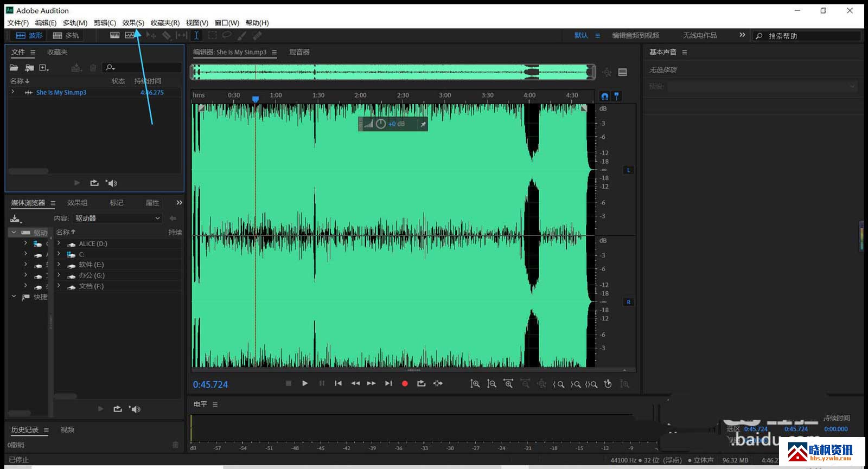The height and width of the screenshot is (469, 868).
Task: Toggle right channel R button
Action: click(x=628, y=302)
